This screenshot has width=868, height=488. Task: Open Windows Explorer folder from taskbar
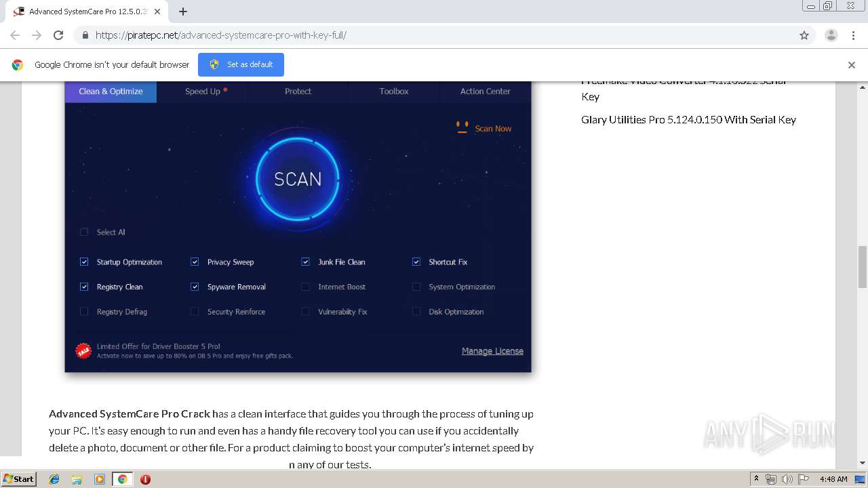tap(77, 479)
